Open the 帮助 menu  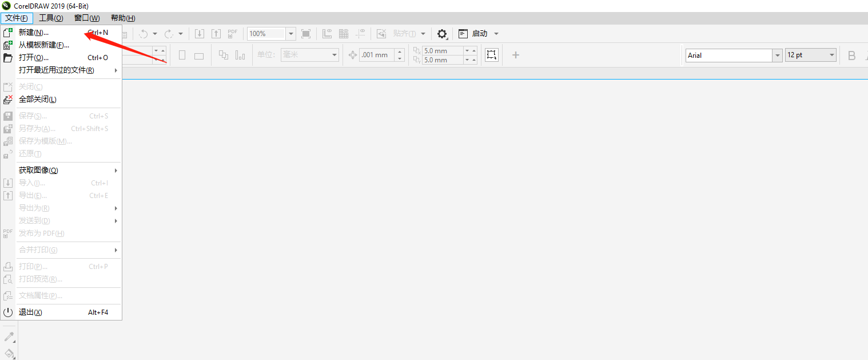121,18
